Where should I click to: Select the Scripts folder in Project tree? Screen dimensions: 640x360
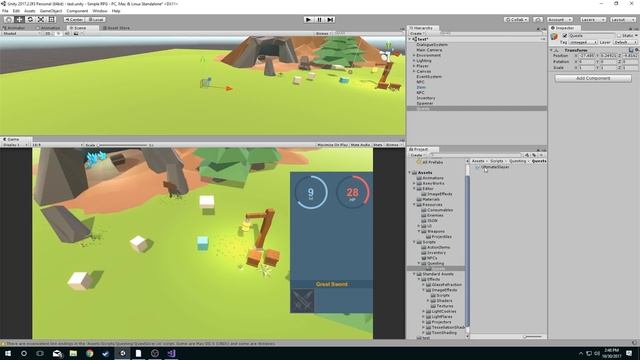[x=429, y=242]
